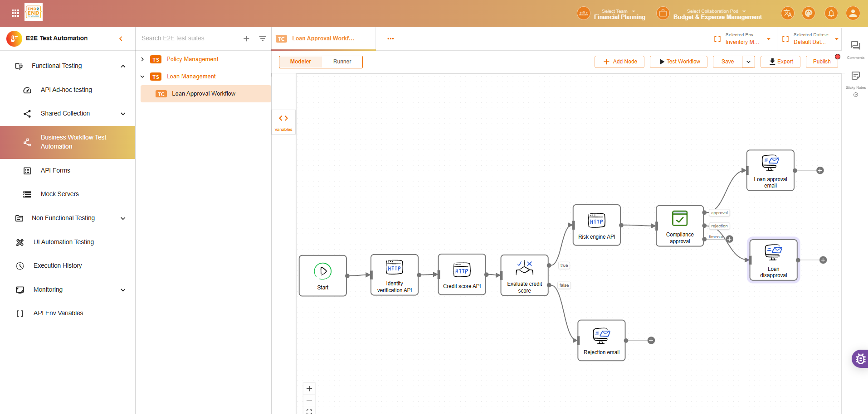Image resolution: width=868 pixels, height=414 pixels.
Task: Click the Test Workflow button
Action: tap(678, 62)
